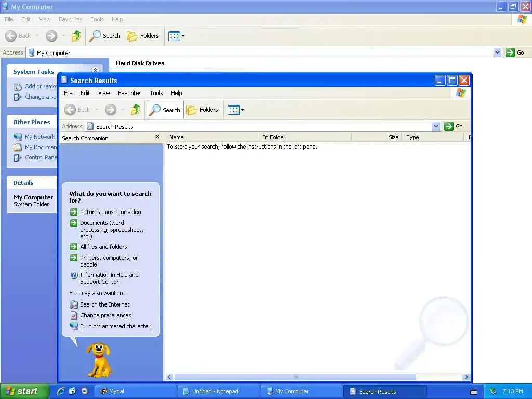This screenshot has width=532, height=399.
Task: Click Back arrow in Search Results toolbar
Action: 71,110
